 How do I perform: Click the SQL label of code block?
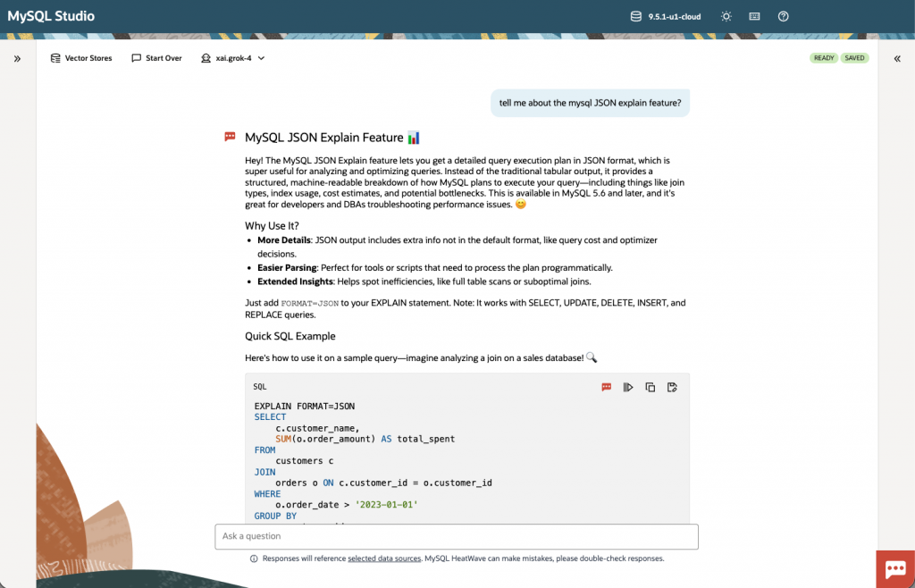pos(260,387)
